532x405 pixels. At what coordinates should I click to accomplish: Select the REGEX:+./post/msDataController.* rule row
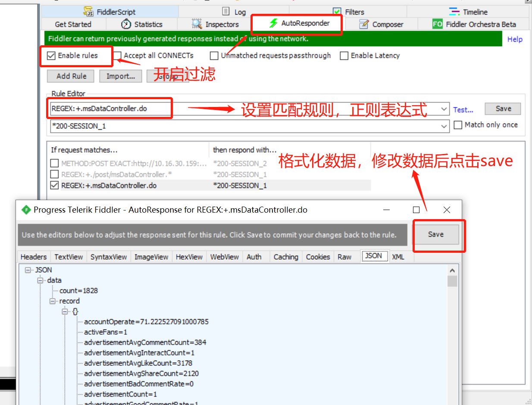tap(210, 174)
